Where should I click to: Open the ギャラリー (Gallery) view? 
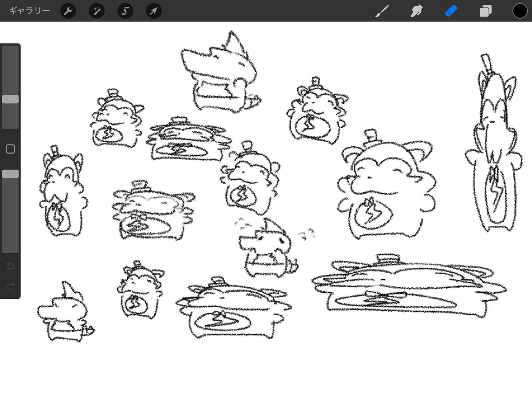click(29, 11)
